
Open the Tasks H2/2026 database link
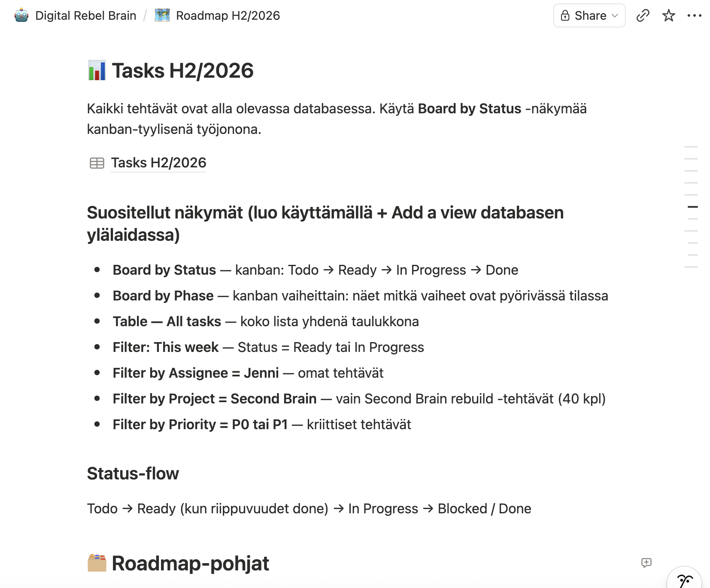pyautogui.click(x=159, y=163)
